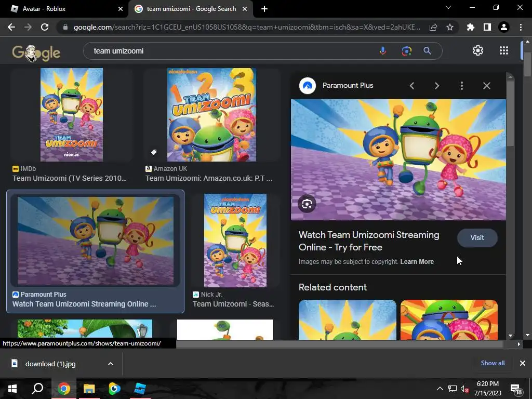
Task: Select the Paramount Plus image result thumbnail
Action: tap(96, 241)
